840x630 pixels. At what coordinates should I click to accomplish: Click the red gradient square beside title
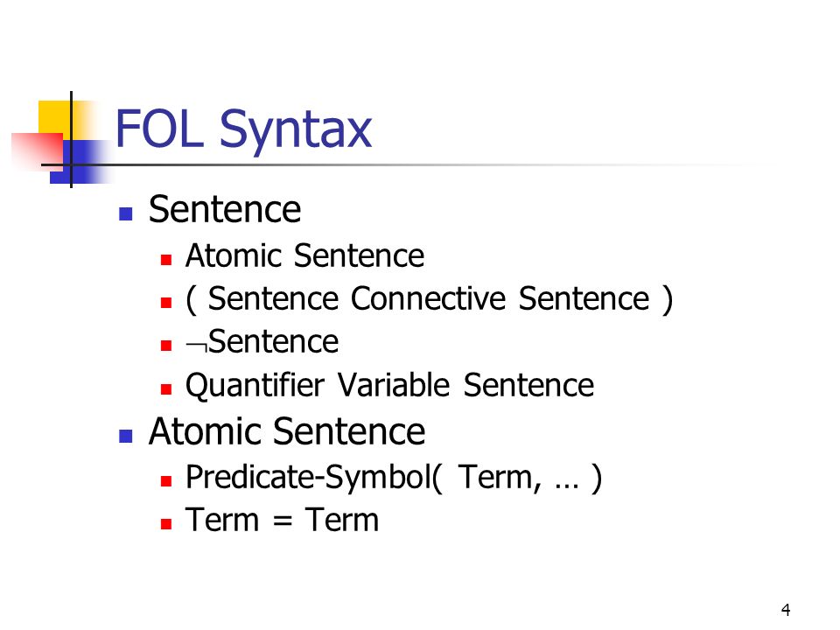pyautogui.click(x=38, y=150)
